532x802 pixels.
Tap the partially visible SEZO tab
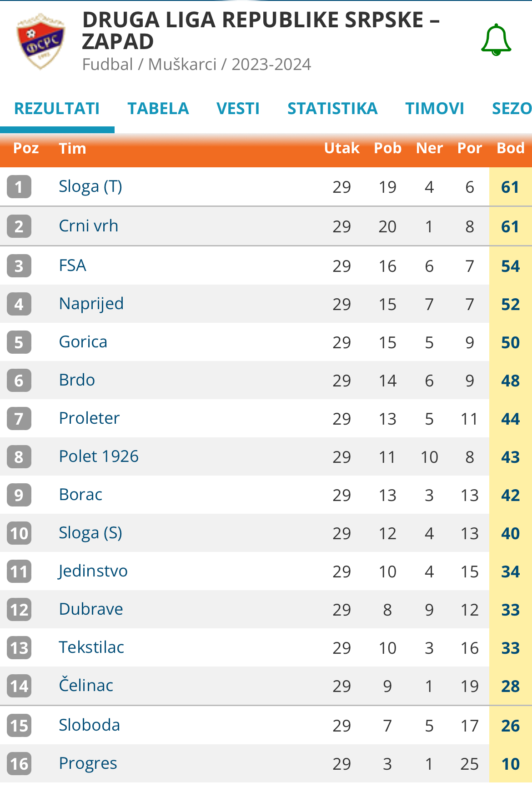(x=512, y=109)
